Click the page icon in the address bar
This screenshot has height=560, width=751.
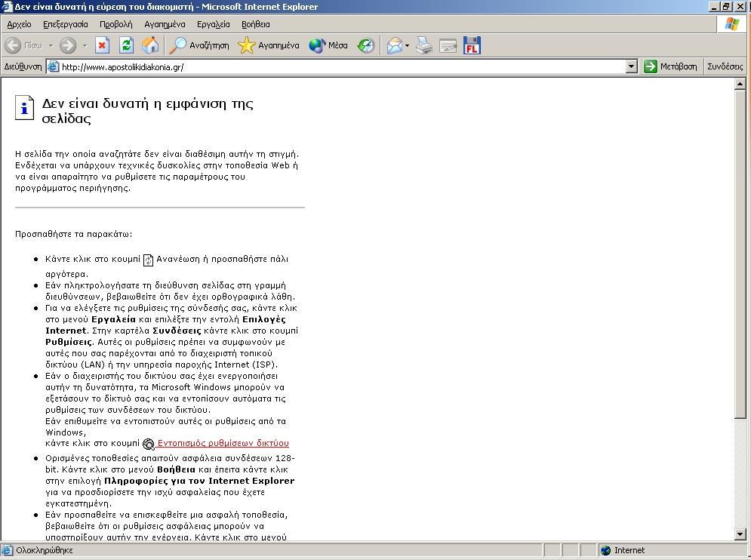click(x=53, y=66)
